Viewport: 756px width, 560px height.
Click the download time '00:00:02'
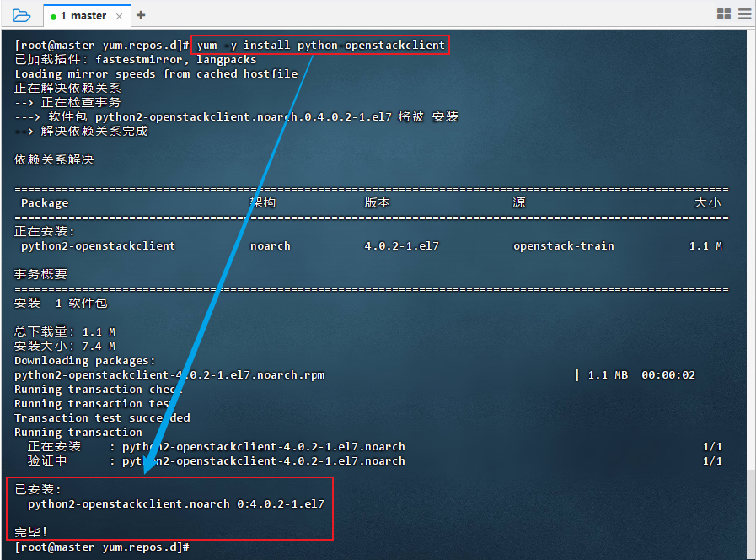tap(668, 375)
